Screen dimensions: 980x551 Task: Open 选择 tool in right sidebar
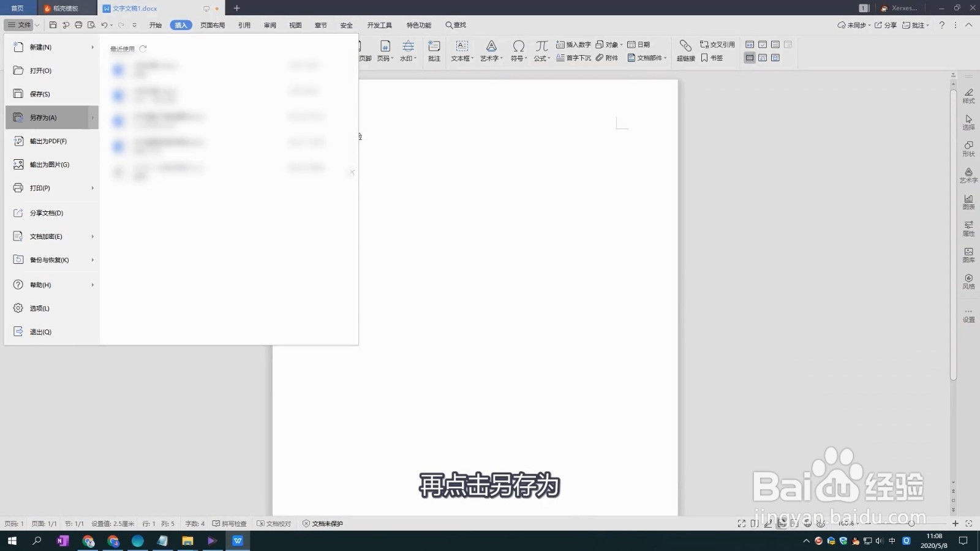(968, 122)
